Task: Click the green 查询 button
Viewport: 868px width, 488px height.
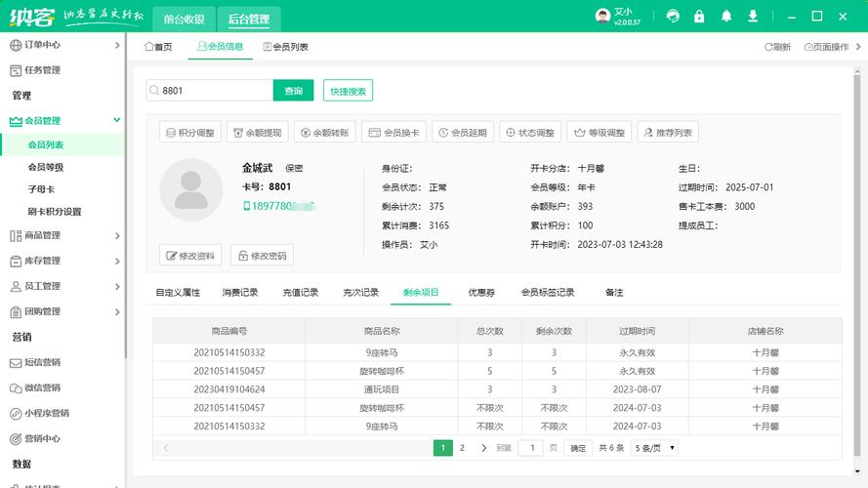Action: (293, 91)
